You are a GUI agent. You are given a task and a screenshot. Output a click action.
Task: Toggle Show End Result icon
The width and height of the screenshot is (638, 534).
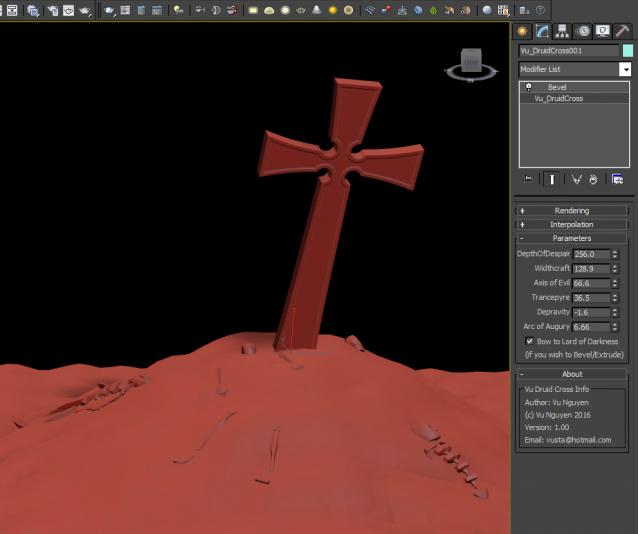click(x=551, y=179)
